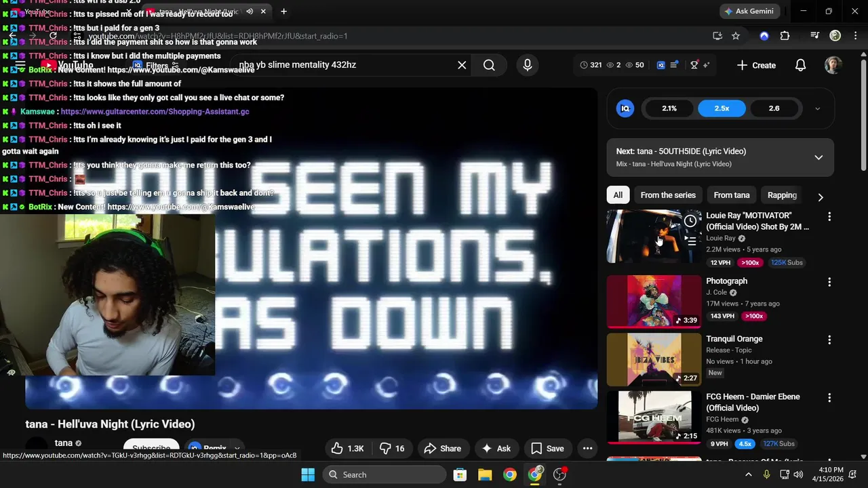Screen dimensions: 868x488
Task: Open tana channel name link
Action: pos(64,443)
